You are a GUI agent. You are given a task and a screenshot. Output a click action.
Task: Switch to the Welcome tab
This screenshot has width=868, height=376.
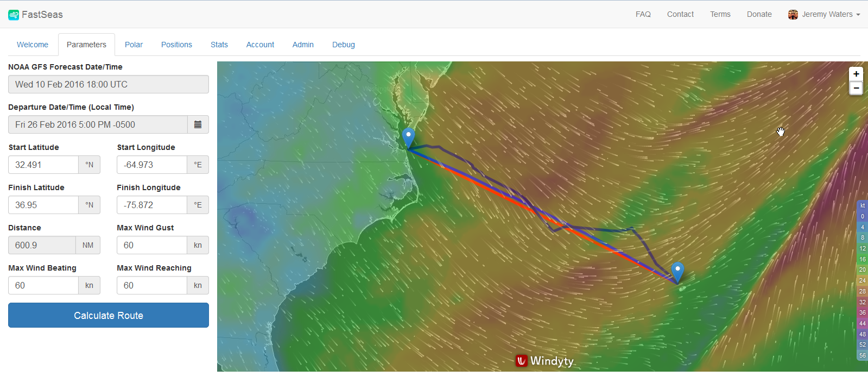[33, 45]
